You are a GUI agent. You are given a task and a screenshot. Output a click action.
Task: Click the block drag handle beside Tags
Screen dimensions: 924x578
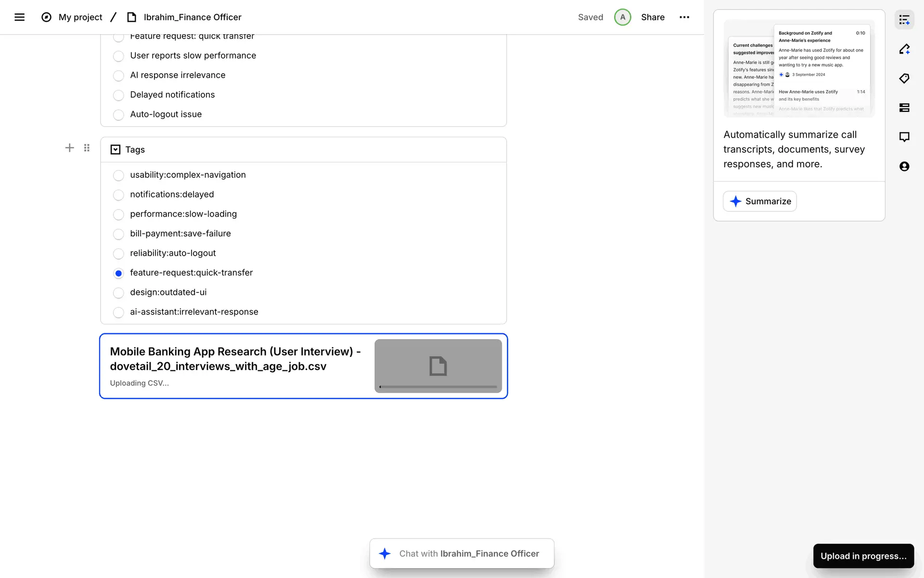(87, 148)
